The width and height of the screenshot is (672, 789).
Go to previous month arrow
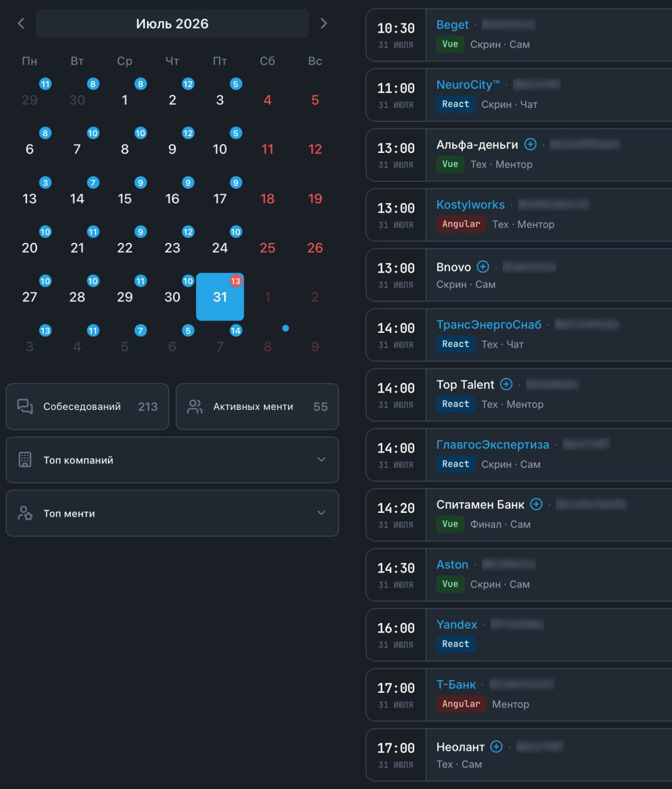click(x=21, y=23)
